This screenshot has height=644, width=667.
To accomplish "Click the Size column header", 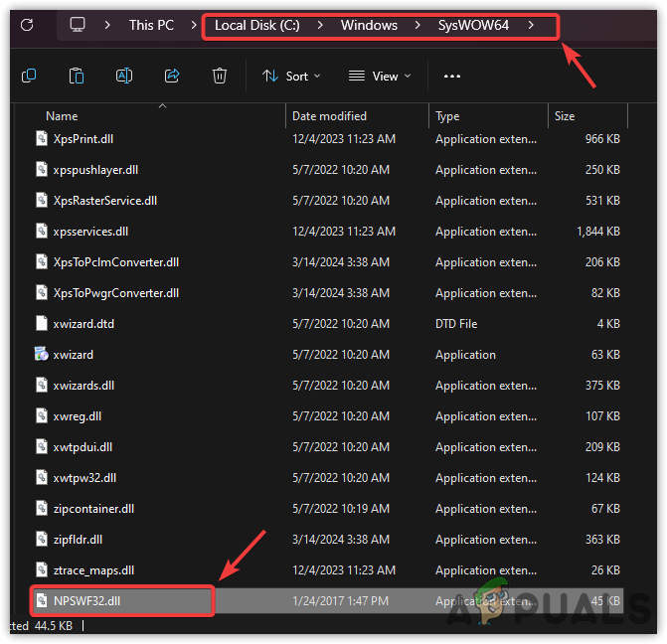I will 565,116.
